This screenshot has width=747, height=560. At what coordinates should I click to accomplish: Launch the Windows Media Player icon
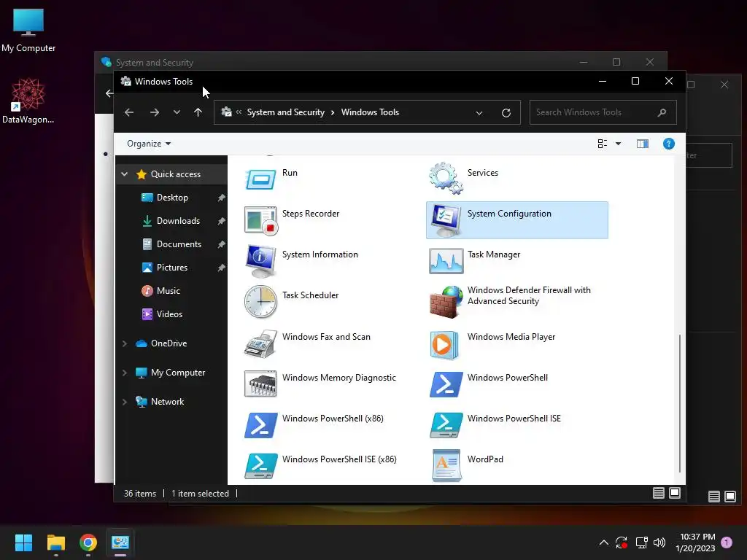point(445,345)
